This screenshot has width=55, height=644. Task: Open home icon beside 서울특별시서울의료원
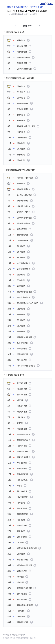pyautogui.click(x=36, y=178)
